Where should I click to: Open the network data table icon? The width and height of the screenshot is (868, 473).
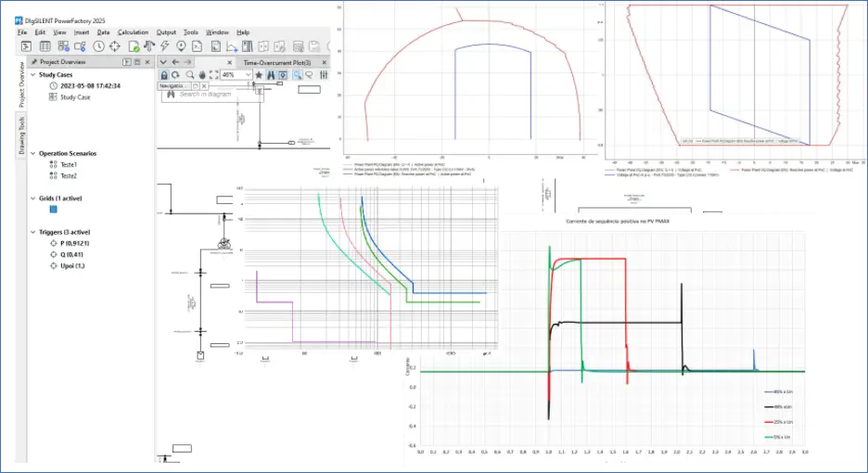coord(45,46)
